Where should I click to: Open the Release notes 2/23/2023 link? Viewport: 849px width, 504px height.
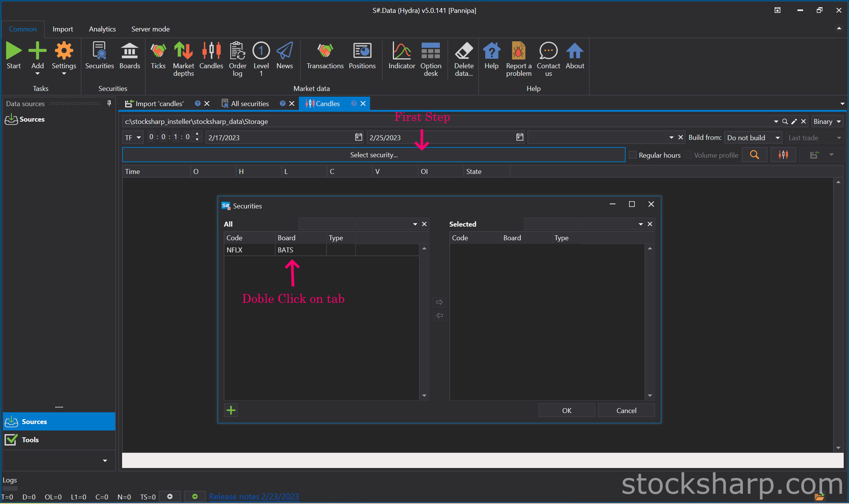point(254,496)
